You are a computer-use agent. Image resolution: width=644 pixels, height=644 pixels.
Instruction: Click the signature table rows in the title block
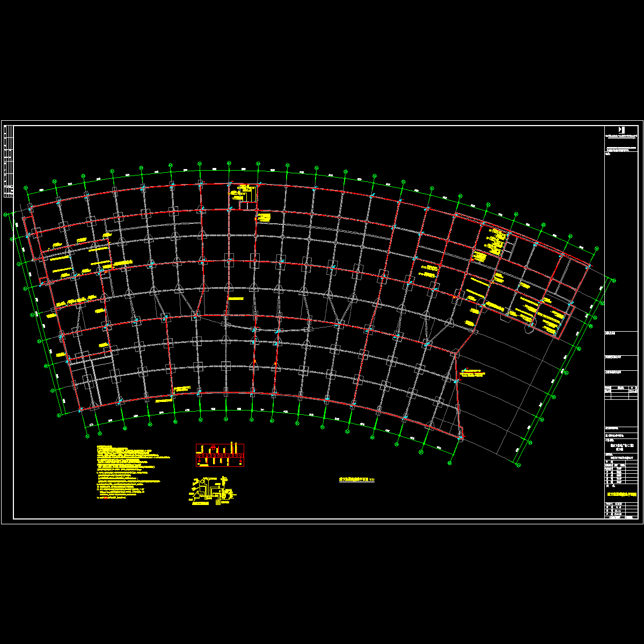click(621, 471)
